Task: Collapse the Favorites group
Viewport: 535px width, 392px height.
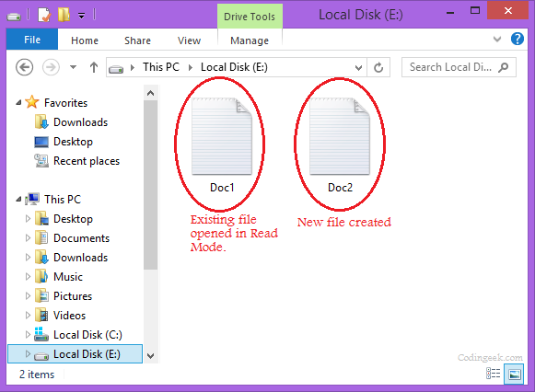Action: (x=18, y=103)
